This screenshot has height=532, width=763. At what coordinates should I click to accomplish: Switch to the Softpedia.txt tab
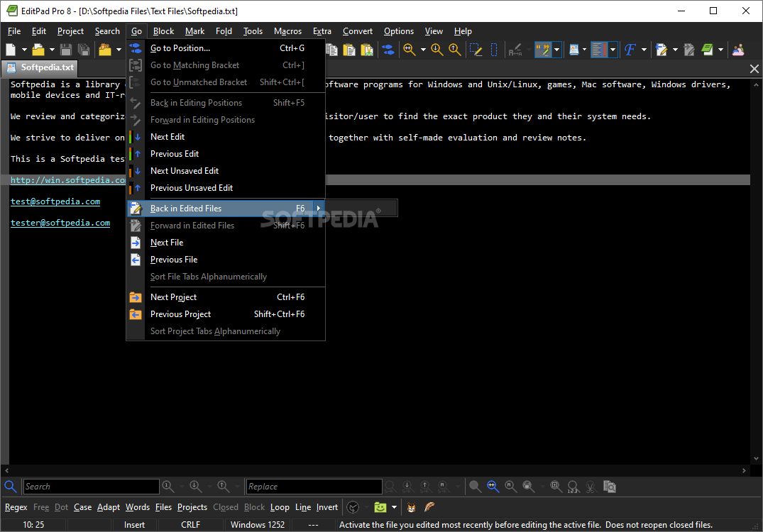click(x=41, y=67)
